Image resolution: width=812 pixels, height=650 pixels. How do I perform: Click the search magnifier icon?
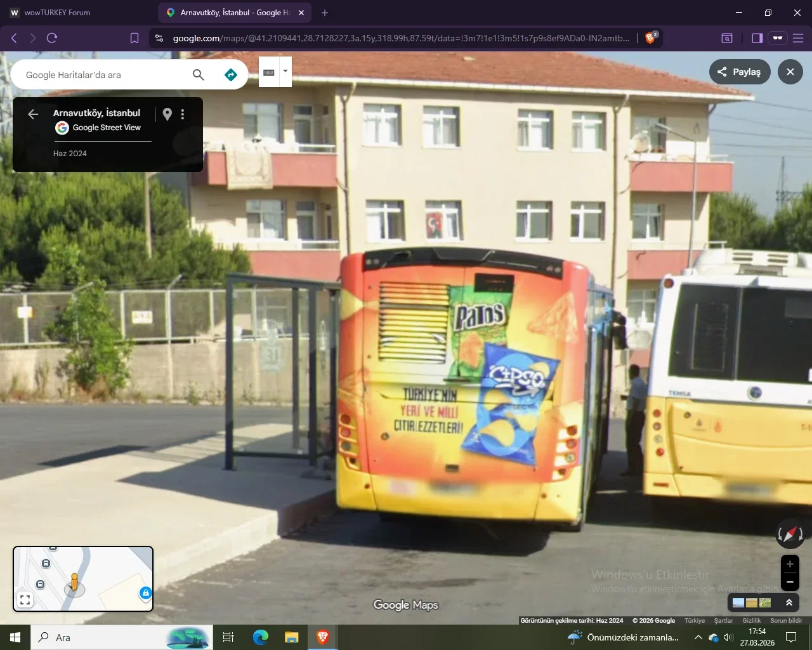coord(198,74)
